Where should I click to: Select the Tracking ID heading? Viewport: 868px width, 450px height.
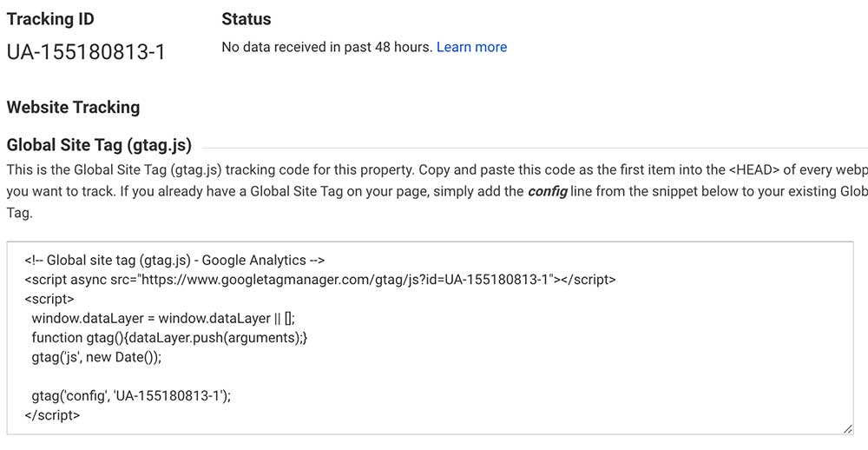click(x=50, y=19)
